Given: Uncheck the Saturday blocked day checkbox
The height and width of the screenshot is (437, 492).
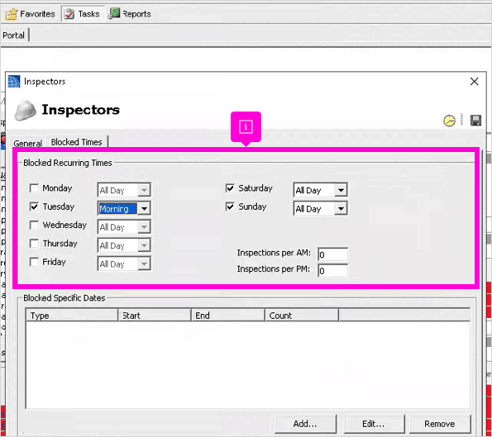Looking at the screenshot, I should [230, 188].
